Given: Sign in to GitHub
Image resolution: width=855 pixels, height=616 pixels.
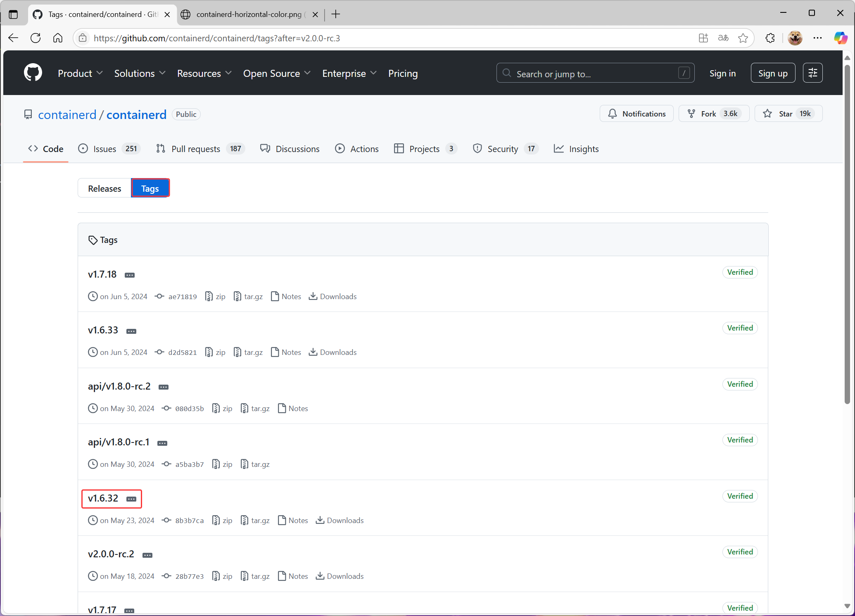Looking at the screenshot, I should click(x=722, y=73).
